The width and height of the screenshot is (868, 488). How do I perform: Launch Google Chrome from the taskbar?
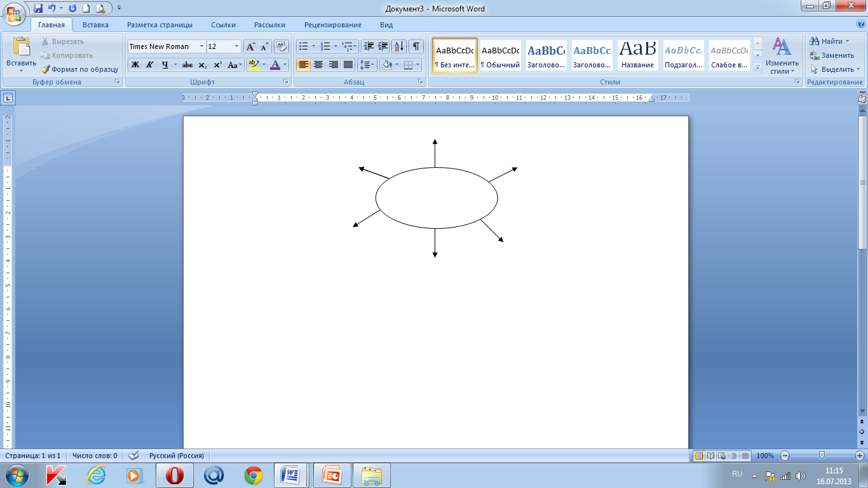click(254, 475)
